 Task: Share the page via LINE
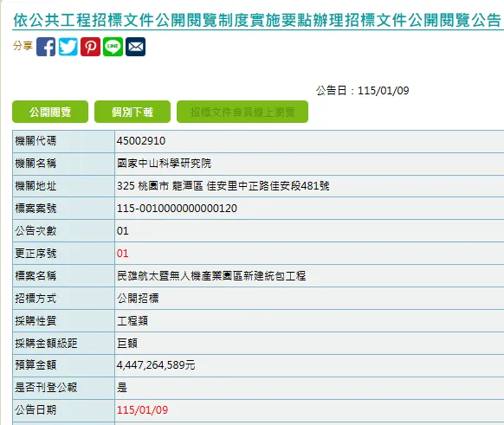click(113, 47)
